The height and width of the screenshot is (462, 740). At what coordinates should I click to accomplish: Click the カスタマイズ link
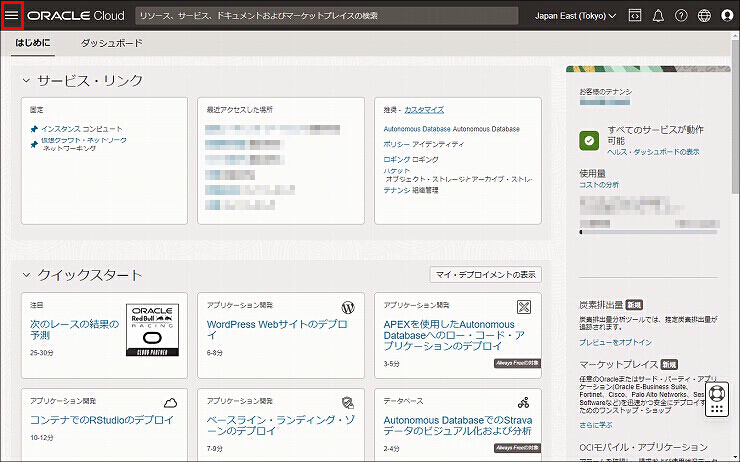(424, 109)
